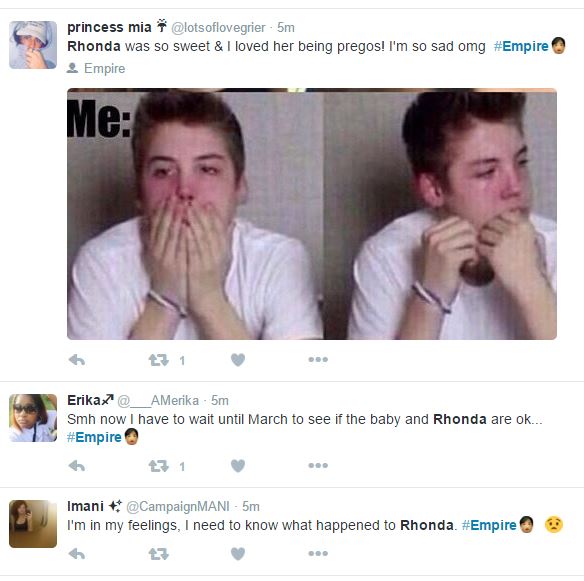Open Erika's profile picture
This screenshot has width=584, height=581.
pos(33,418)
